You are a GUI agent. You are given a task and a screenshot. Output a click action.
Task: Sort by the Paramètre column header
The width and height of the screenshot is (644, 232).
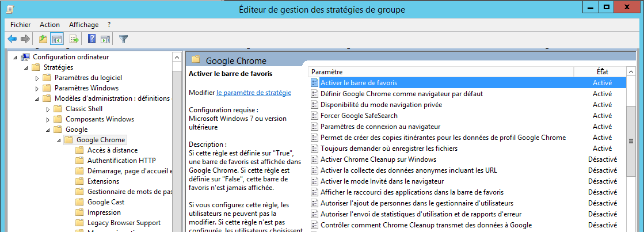point(440,72)
